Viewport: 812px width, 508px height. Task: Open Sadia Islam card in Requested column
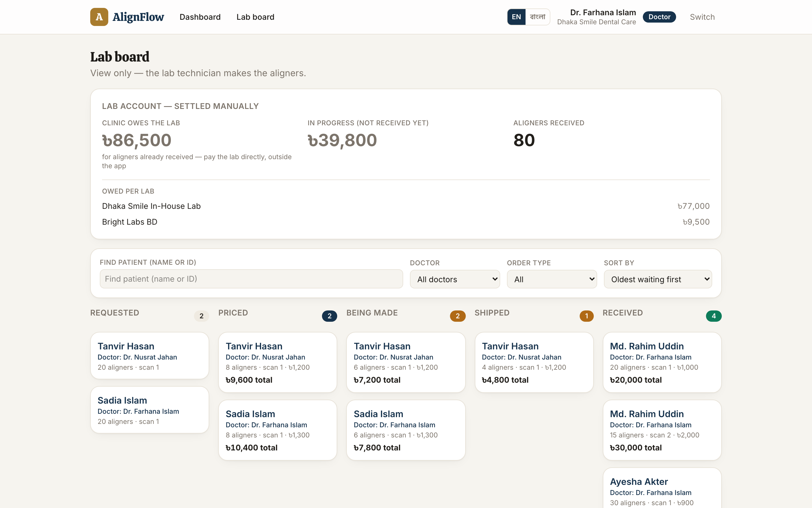point(150,410)
